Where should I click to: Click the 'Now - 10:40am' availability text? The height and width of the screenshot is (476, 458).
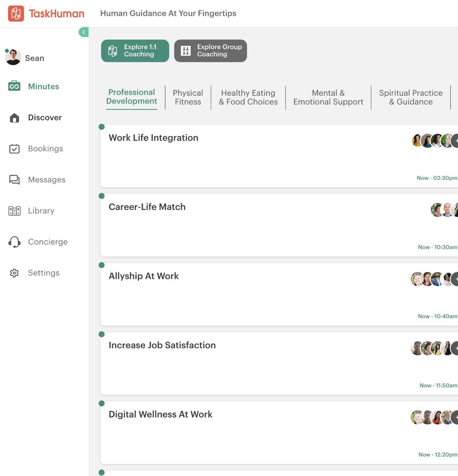click(x=438, y=316)
